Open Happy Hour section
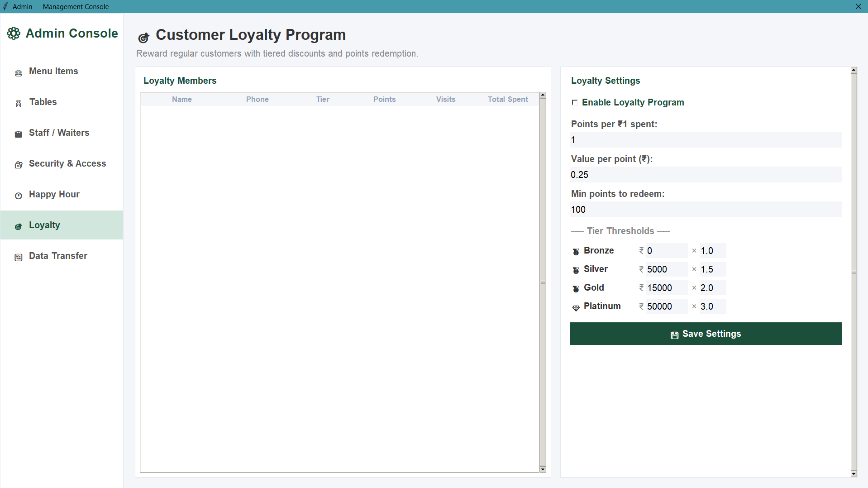This screenshot has width=868, height=488. (x=62, y=194)
